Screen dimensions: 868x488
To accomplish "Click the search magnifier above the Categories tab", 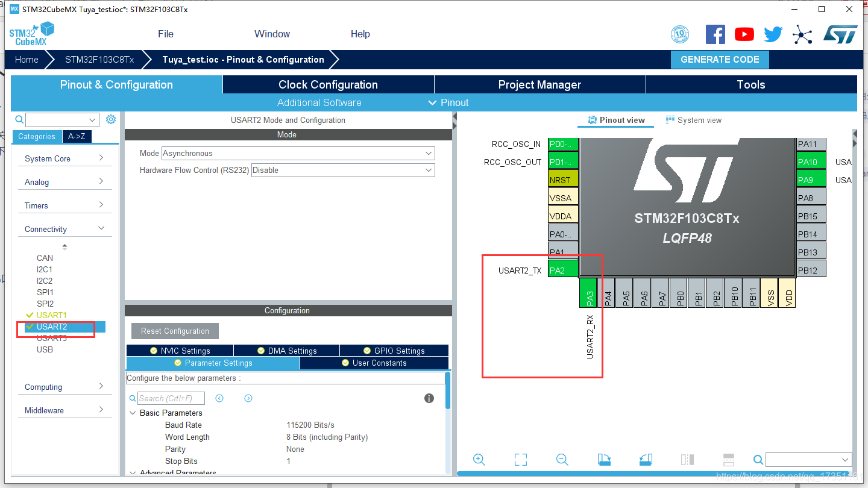I will pyautogui.click(x=19, y=119).
